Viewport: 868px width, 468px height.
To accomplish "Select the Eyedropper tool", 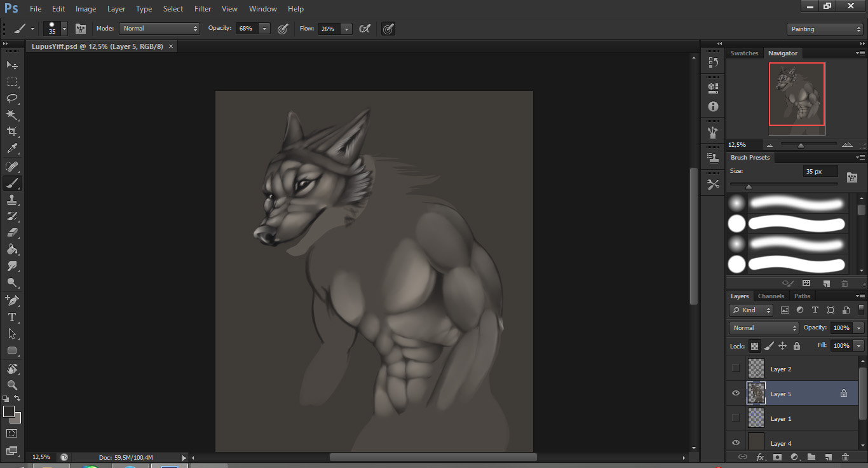I will (x=12, y=149).
